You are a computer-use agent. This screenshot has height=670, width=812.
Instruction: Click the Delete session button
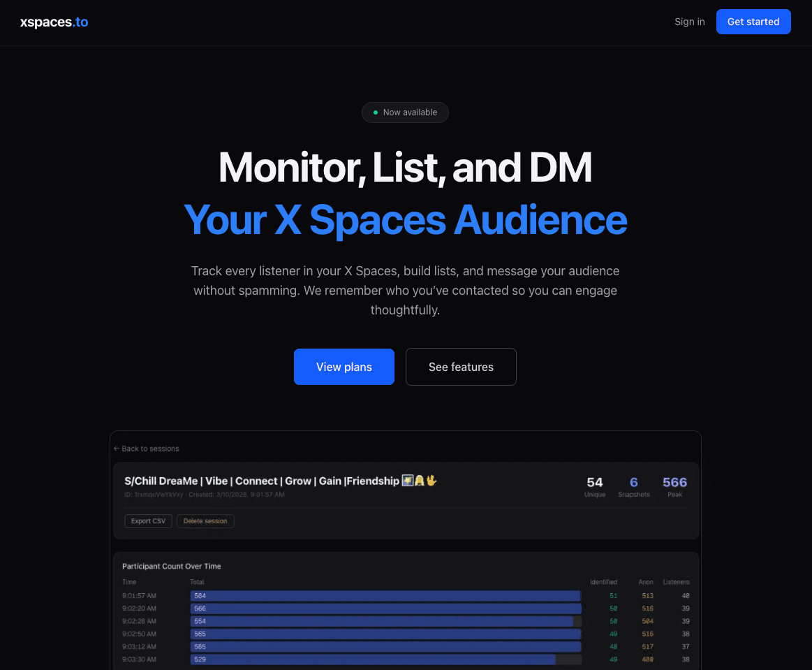(205, 520)
